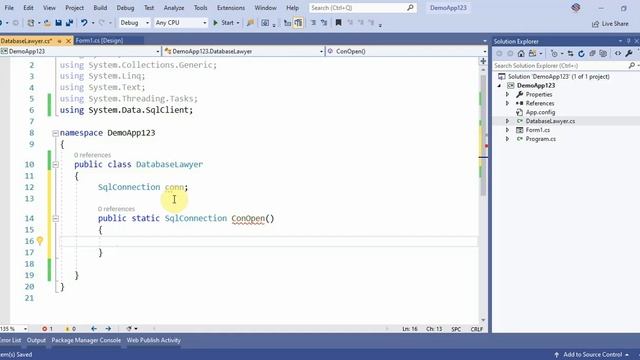
Task: Select DatabaseLawyer.cs in Solution Explorer
Action: point(550,121)
